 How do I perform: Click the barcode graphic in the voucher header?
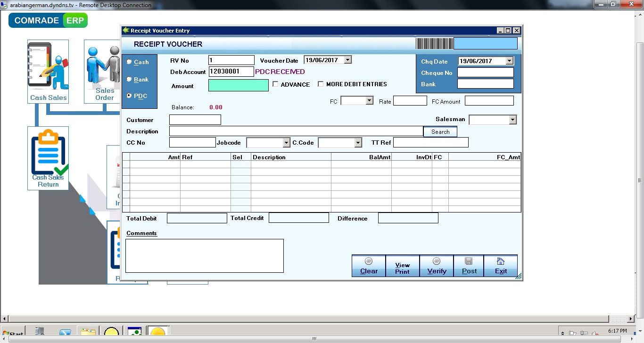coord(434,43)
